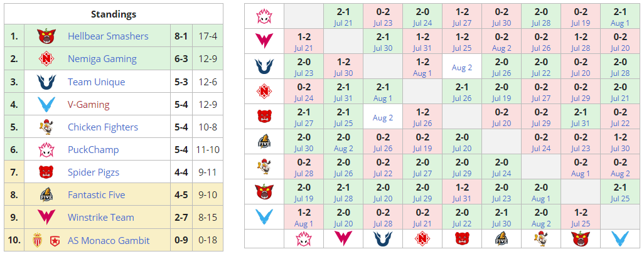Click Spider Pigzs logo in crosstable left column
This screenshot has width=644, height=254.
pyautogui.click(x=264, y=116)
